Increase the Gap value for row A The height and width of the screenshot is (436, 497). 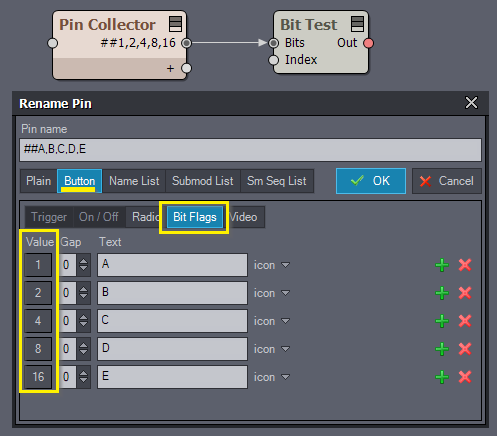click(83, 261)
